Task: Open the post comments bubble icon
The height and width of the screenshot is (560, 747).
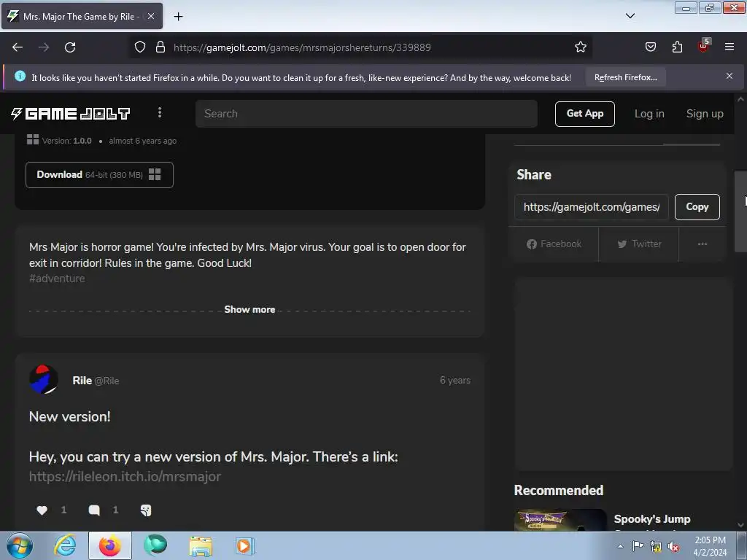Action: [x=94, y=510]
